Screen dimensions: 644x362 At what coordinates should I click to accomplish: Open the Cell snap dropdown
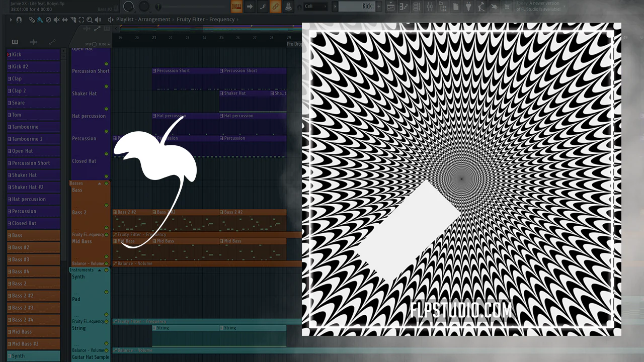(315, 7)
